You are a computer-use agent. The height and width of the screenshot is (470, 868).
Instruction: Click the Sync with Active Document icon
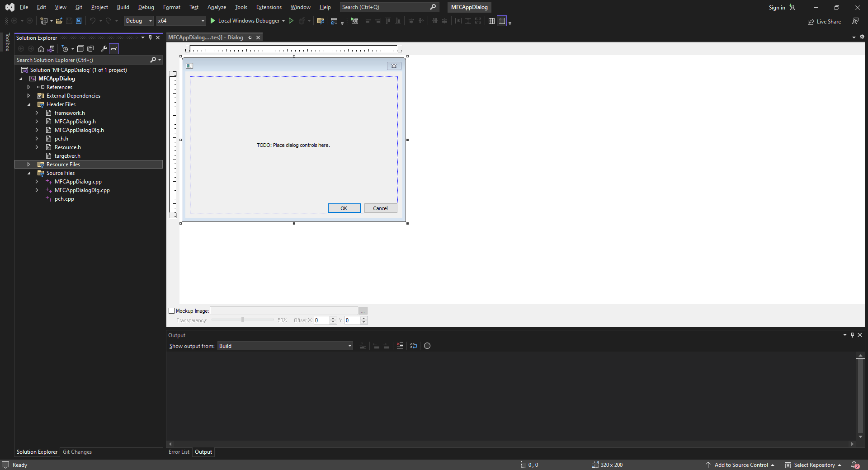pyautogui.click(x=51, y=49)
